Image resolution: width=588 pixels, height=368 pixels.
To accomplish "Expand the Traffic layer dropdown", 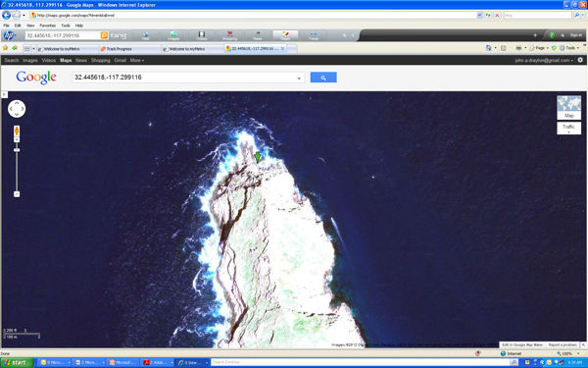I will coord(568,128).
